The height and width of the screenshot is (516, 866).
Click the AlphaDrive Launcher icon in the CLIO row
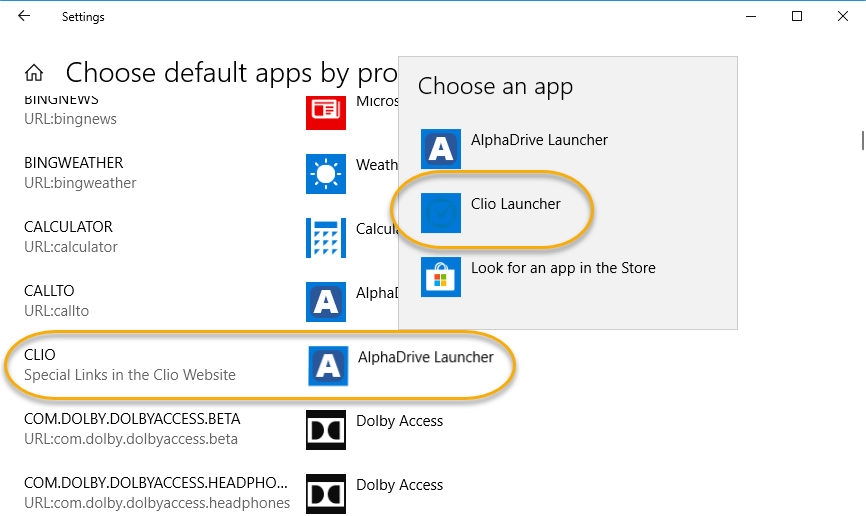pos(328,366)
